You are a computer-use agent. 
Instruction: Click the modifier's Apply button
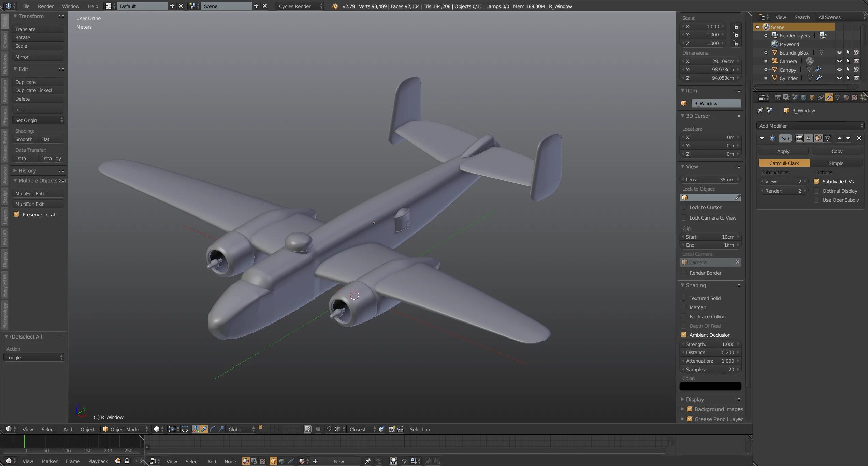coord(783,151)
